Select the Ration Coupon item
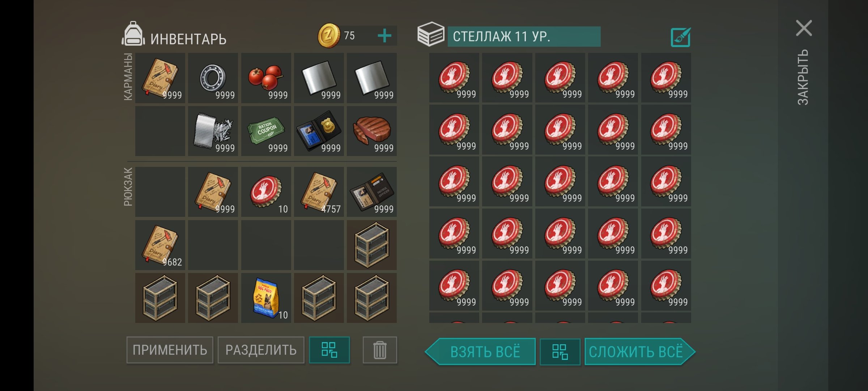868x391 pixels. click(x=266, y=131)
